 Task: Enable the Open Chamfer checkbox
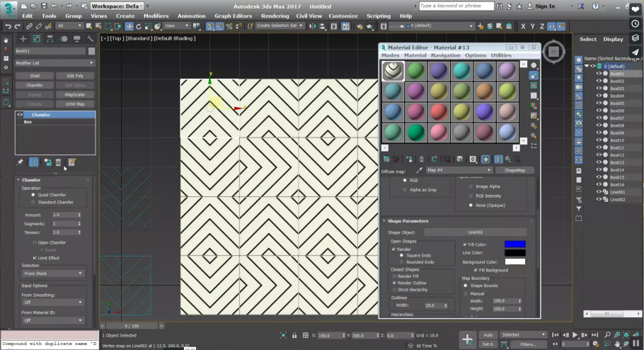[35, 242]
